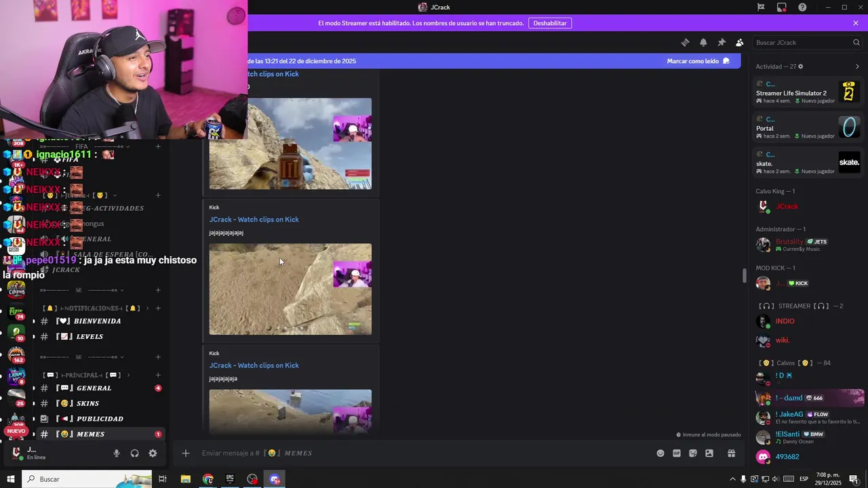The height and width of the screenshot is (488, 868).
Task: Add channel to PRINCIPAL category
Action: (158, 375)
